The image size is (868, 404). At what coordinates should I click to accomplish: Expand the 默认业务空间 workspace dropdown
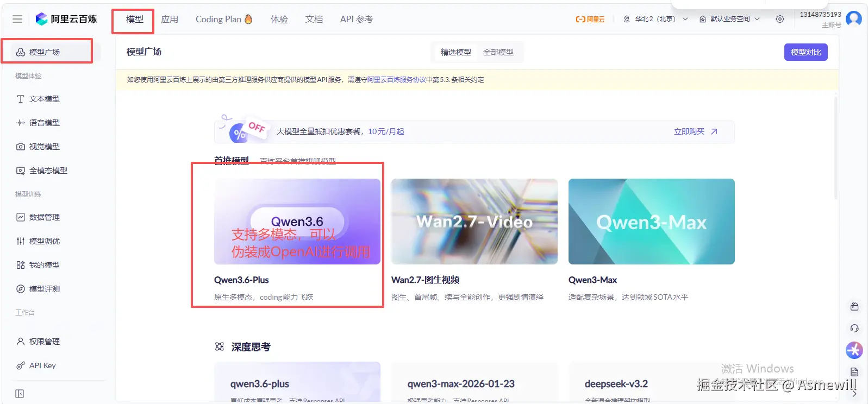tap(729, 19)
